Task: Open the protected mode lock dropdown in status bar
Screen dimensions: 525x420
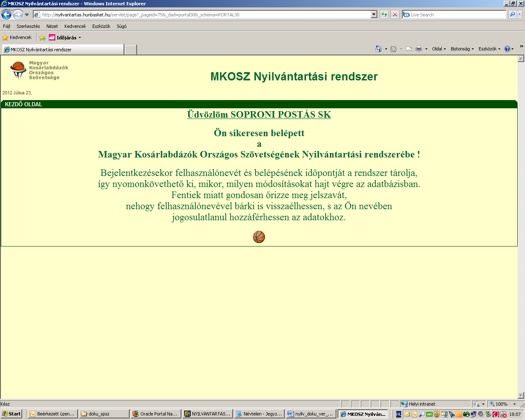Action: tap(479, 404)
